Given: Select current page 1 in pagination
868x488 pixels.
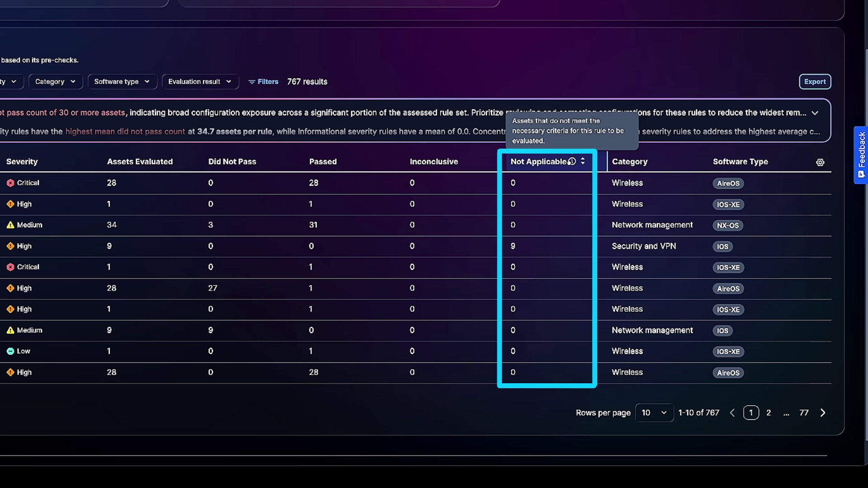Looking at the screenshot, I should (751, 413).
